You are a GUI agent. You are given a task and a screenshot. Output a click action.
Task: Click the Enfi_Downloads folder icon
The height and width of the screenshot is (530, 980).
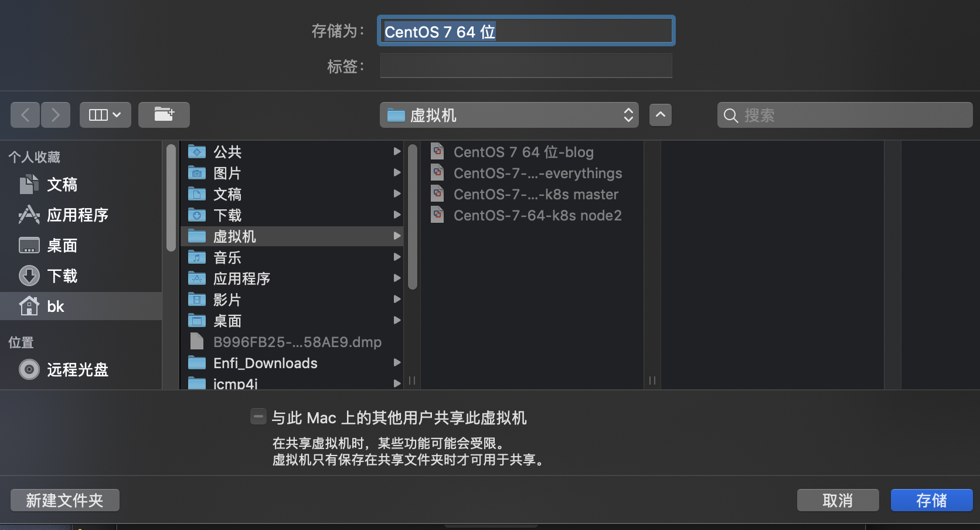point(197,363)
